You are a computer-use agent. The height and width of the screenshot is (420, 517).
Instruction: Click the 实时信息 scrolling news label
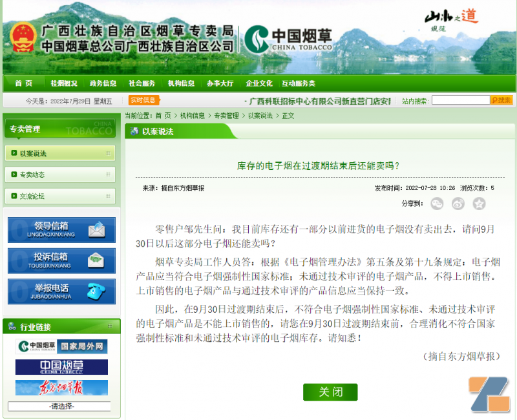click(143, 100)
